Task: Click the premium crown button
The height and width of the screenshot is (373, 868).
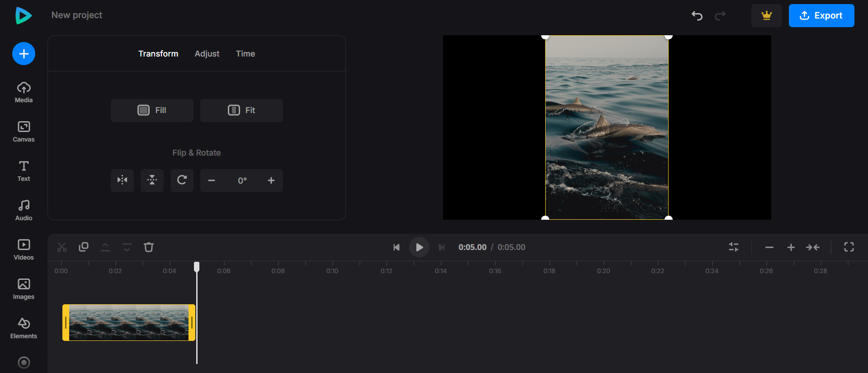Action: [x=766, y=16]
